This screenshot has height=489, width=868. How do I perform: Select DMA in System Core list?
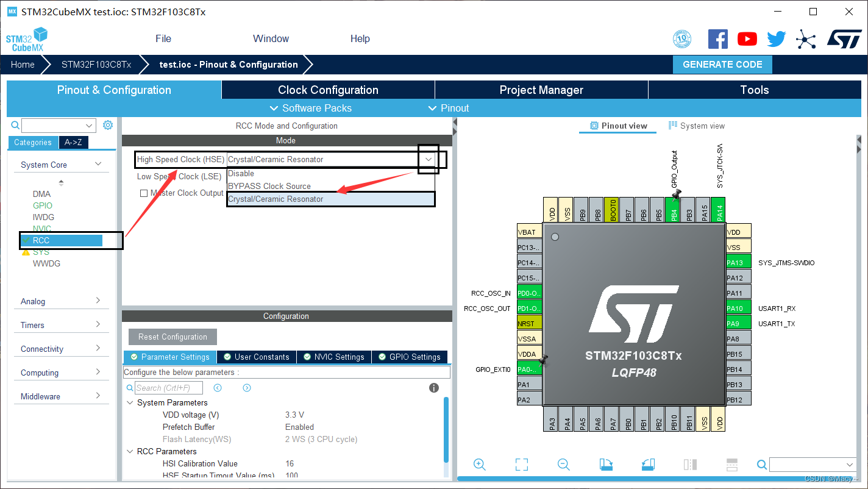click(41, 194)
